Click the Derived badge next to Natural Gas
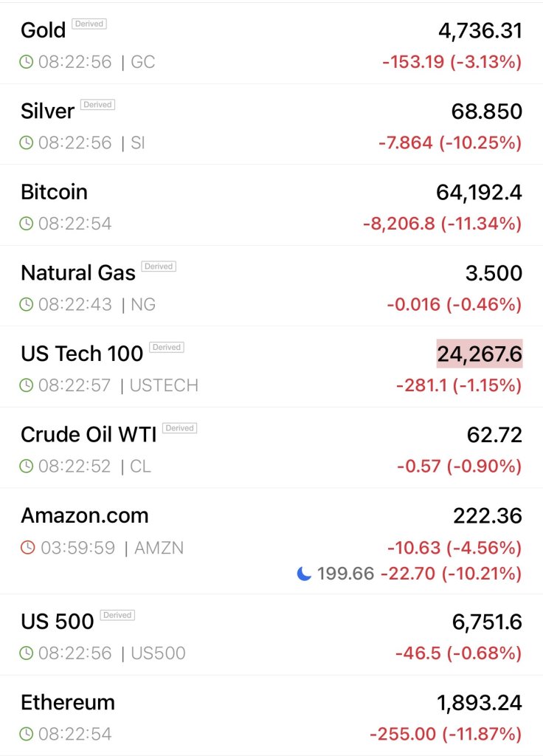The width and height of the screenshot is (543, 756). pos(159,267)
